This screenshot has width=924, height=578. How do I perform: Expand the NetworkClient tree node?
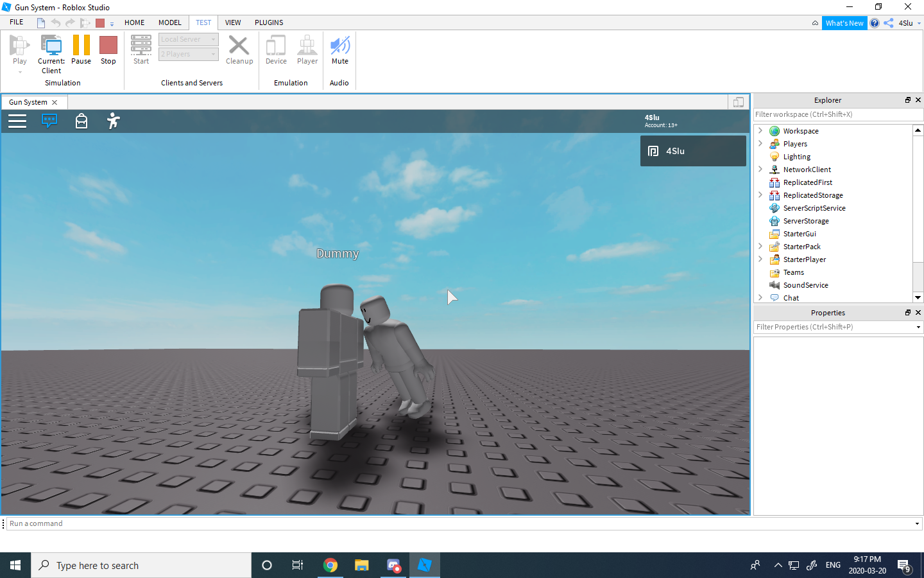tap(760, 169)
